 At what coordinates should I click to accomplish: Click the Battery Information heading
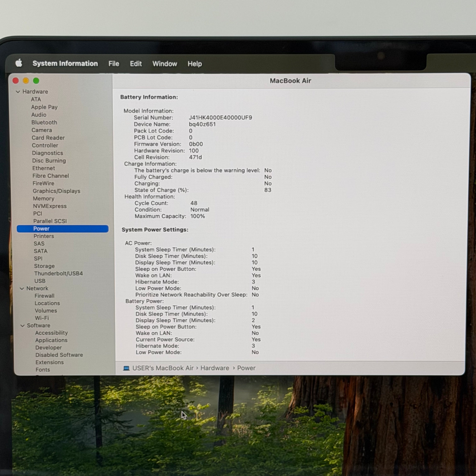149,97
